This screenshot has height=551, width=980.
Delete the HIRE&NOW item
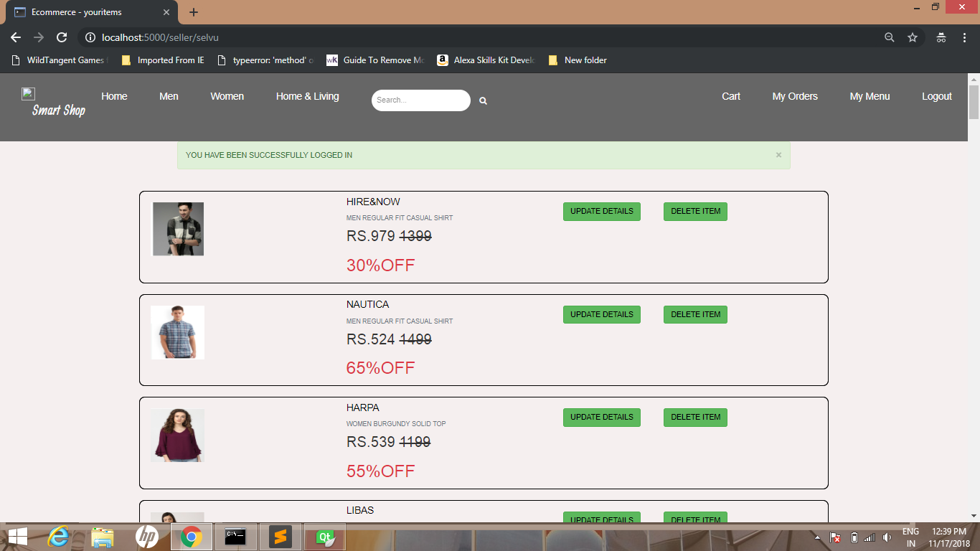695,212
